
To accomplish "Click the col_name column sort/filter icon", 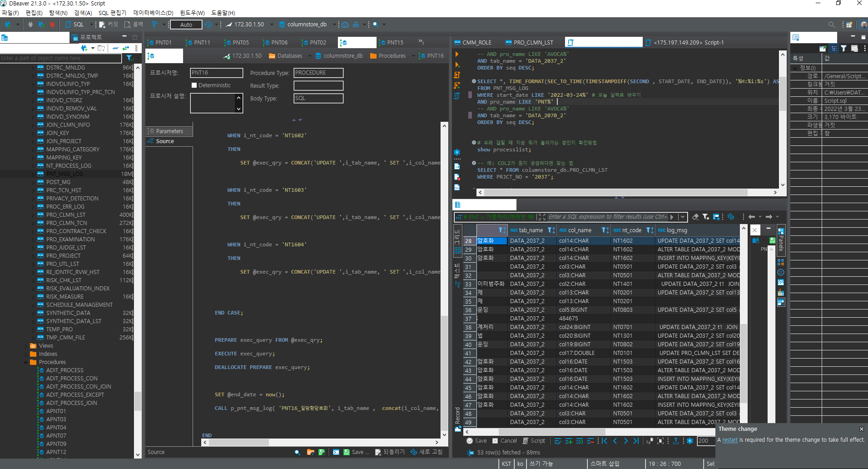I will pyautogui.click(x=605, y=230).
